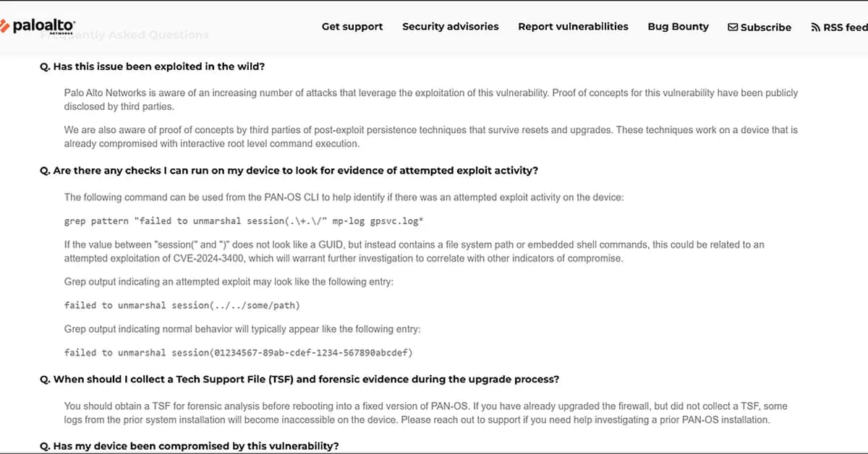Click the RSS feed link

coord(845,26)
